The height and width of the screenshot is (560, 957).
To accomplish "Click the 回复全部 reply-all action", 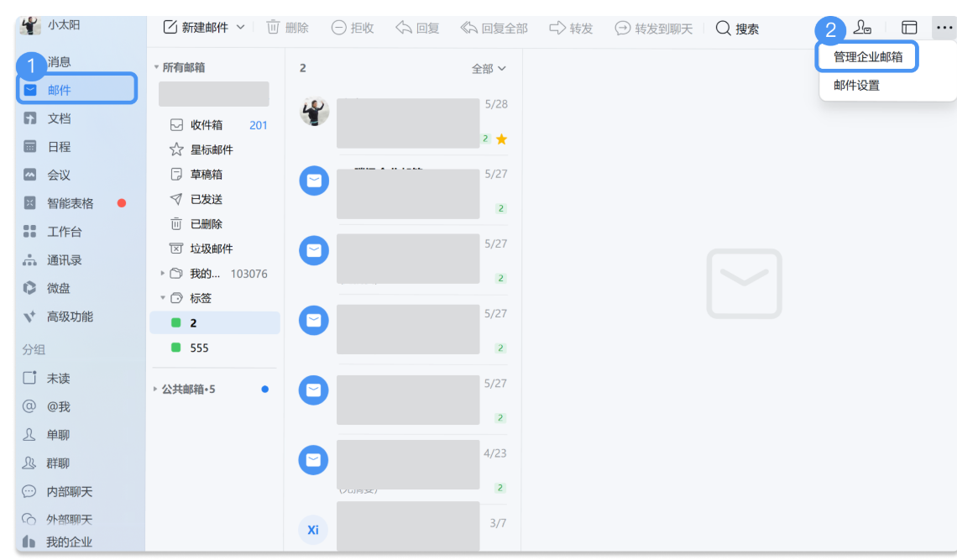I will coord(494,28).
